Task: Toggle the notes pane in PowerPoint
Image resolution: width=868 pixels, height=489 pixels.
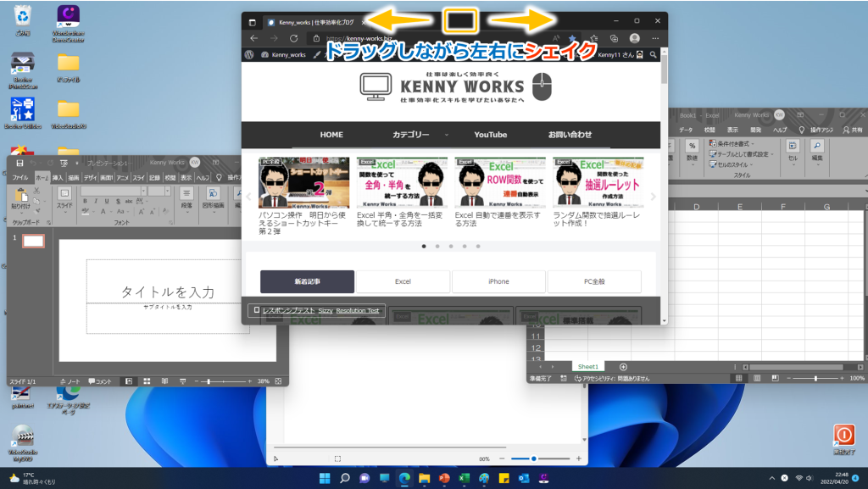Action: 70,381
